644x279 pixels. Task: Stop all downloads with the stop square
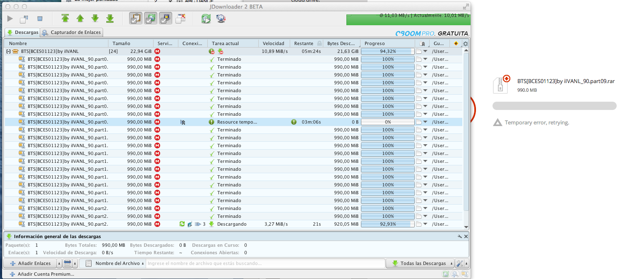coord(40,19)
